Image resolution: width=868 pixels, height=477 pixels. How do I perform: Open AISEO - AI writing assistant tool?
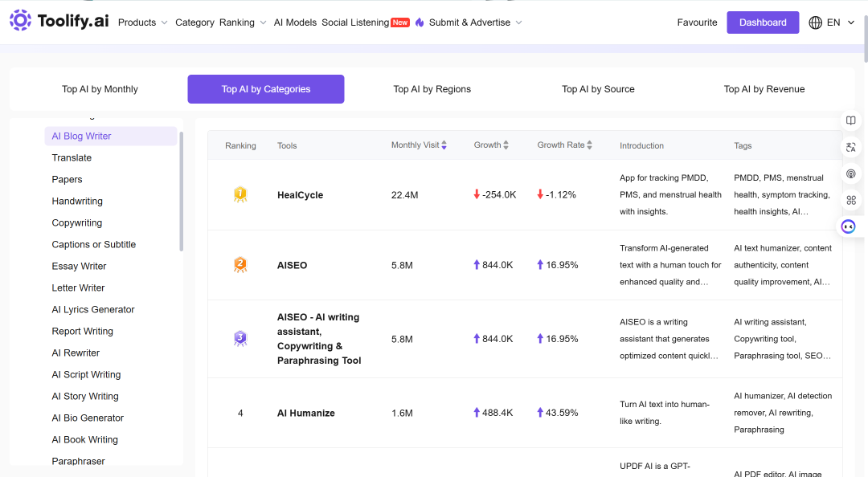coord(319,339)
